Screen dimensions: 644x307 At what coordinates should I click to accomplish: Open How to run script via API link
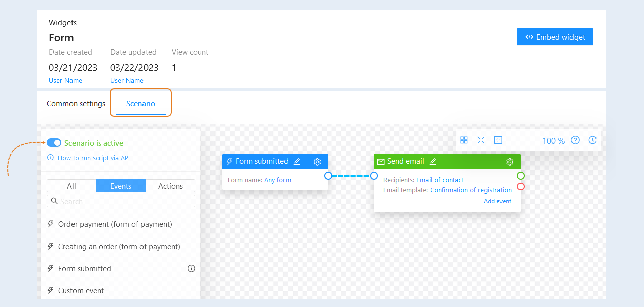click(x=94, y=158)
